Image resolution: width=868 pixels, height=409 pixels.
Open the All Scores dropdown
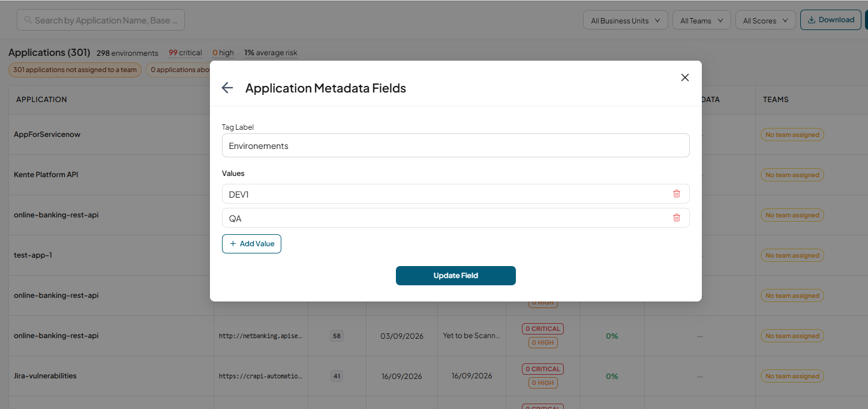pos(765,20)
